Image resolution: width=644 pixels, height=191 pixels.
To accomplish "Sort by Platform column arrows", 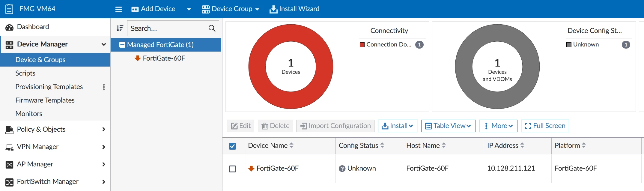I will (x=584, y=145).
